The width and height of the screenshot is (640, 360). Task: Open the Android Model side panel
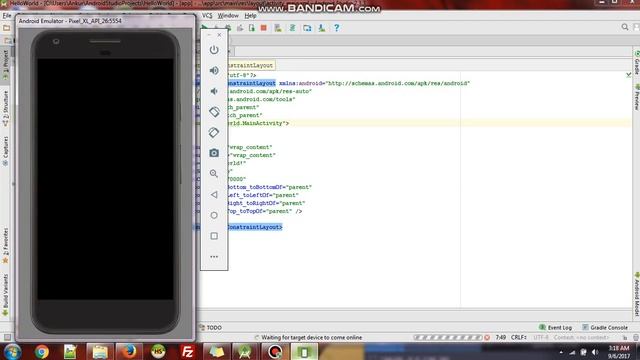coord(637,294)
